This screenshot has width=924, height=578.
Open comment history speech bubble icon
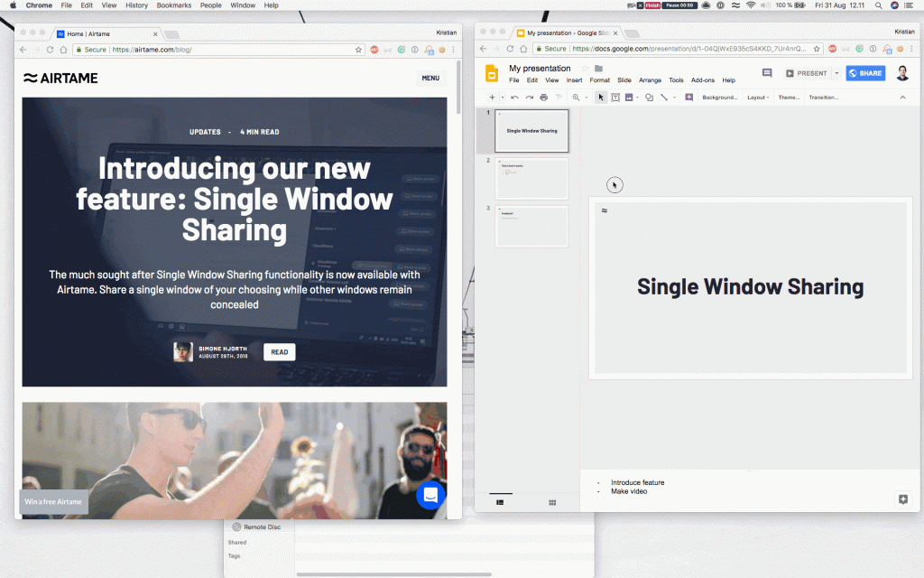pyautogui.click(x=767, y=73)
